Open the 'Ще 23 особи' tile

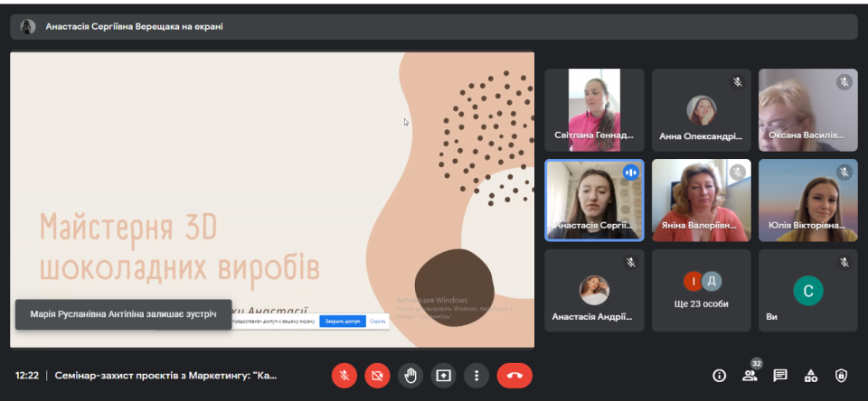click(702, 291)
